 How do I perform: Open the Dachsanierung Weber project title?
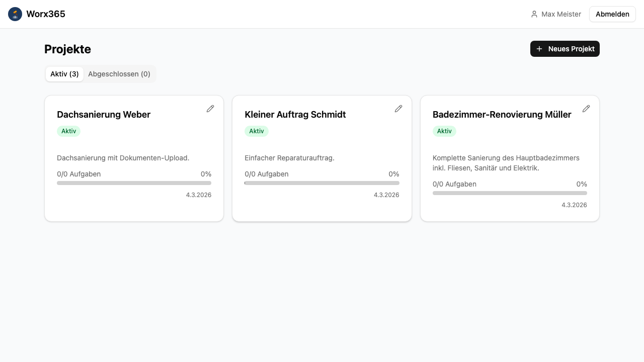point(104,115)
